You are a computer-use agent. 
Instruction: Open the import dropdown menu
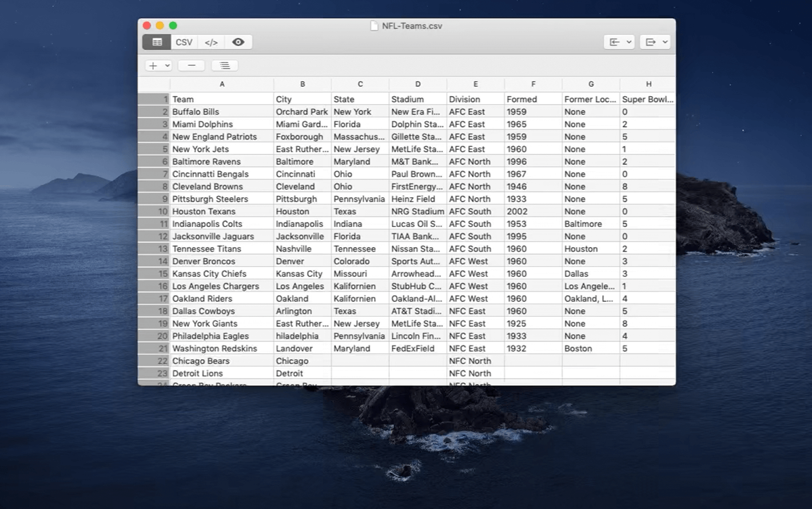point(619,42)
